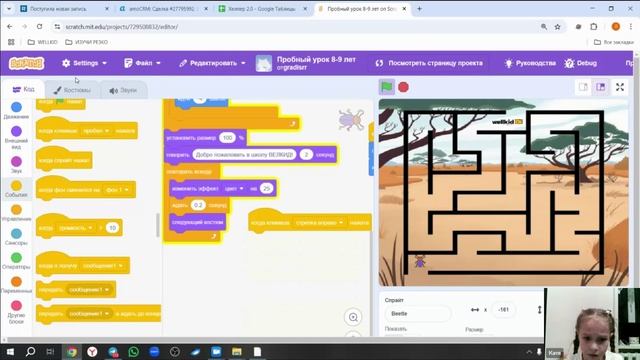Open WhatsApp from the taskbar
This screenshot has width=640, height=360.
[133, 352]
